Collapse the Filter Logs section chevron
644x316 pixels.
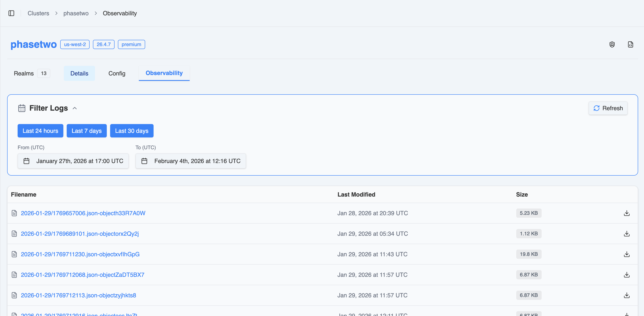pyautogui.click(x=74, y=108)
